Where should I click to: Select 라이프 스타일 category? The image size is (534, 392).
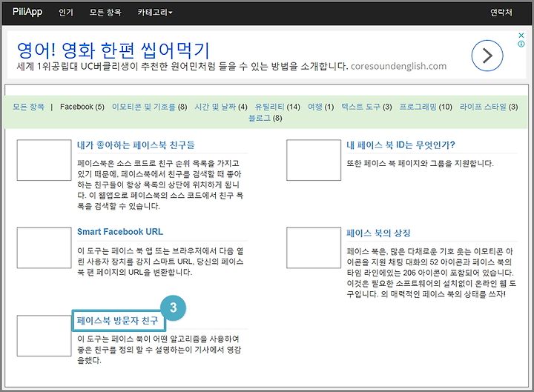(483, 107)
